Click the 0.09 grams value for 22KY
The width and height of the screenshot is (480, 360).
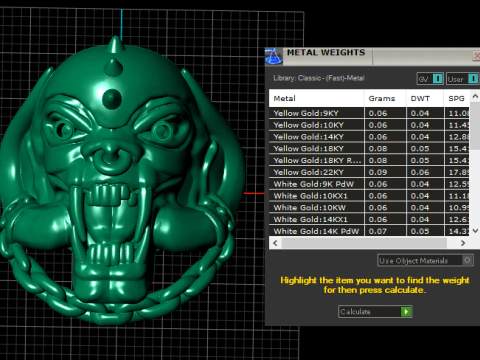point(378,172)
